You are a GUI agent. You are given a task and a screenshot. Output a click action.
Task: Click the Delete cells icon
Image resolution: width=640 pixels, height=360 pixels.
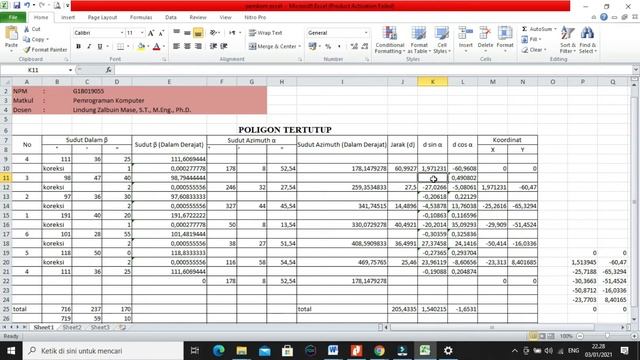click(485, 34)
